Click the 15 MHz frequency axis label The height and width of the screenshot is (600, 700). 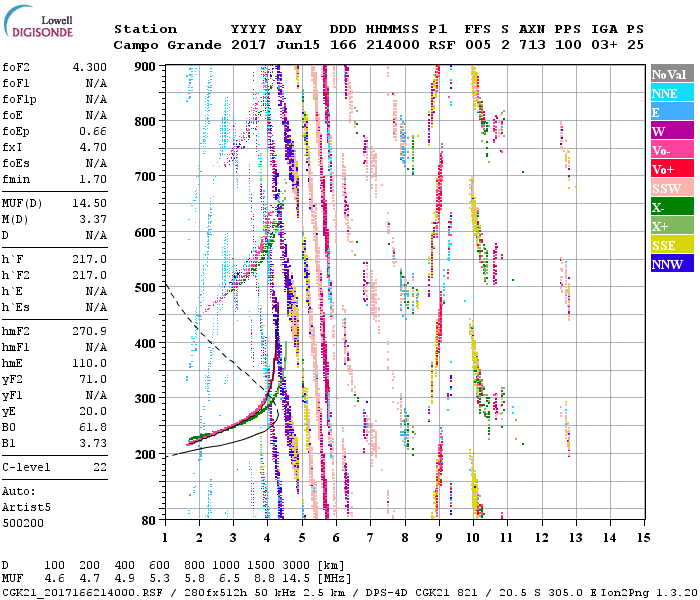coord(643,538)
